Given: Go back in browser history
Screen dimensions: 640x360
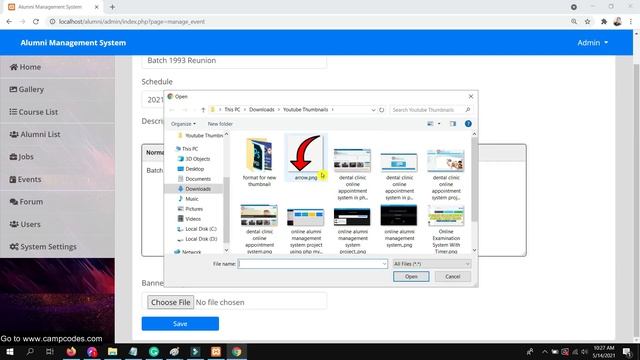Looking at the screenshot, I should 9,22.
